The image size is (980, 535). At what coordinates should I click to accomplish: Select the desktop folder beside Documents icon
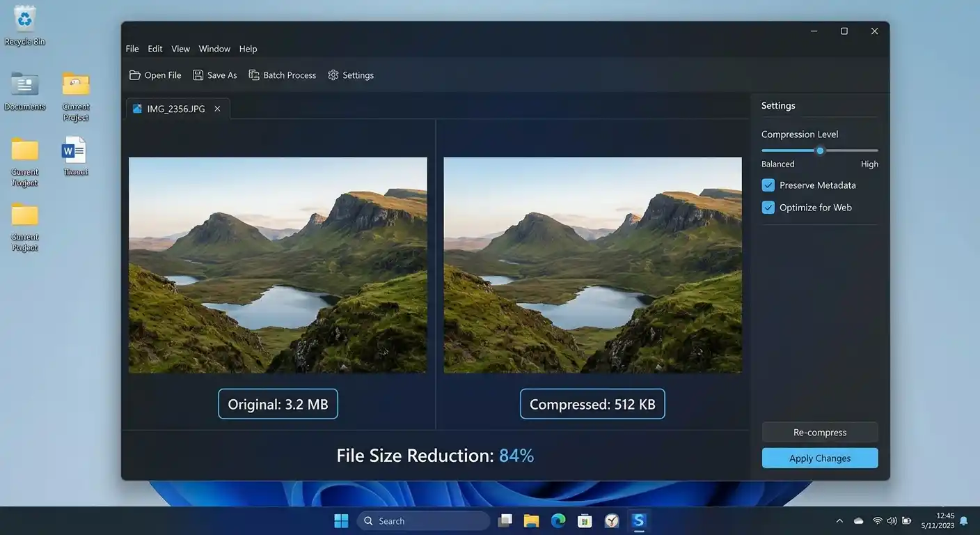pos(76,84)
